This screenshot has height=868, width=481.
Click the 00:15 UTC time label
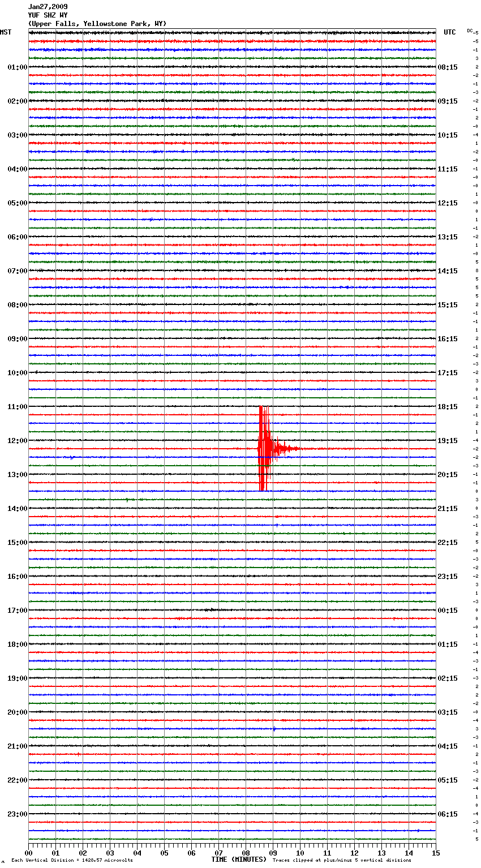click(448, 611)
